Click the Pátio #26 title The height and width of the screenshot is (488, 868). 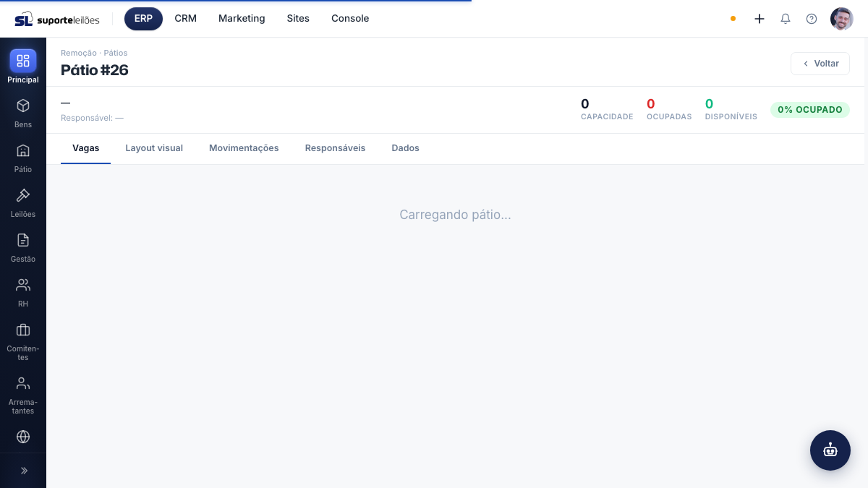[x=95, y=70]
